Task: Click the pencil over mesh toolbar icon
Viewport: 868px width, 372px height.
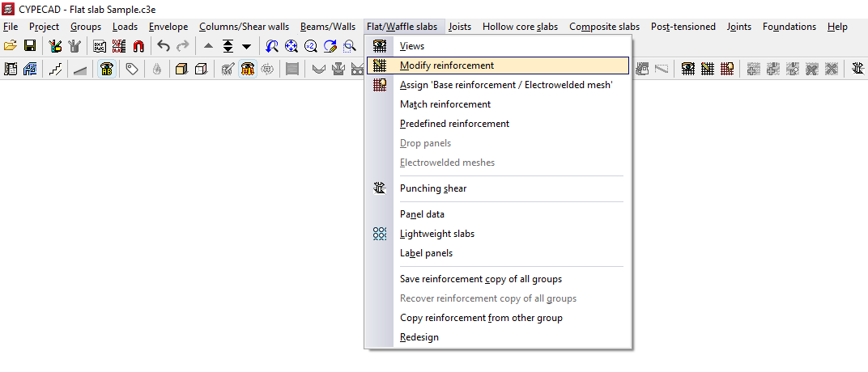Action: pyautogui.click(x=708, y=69)
